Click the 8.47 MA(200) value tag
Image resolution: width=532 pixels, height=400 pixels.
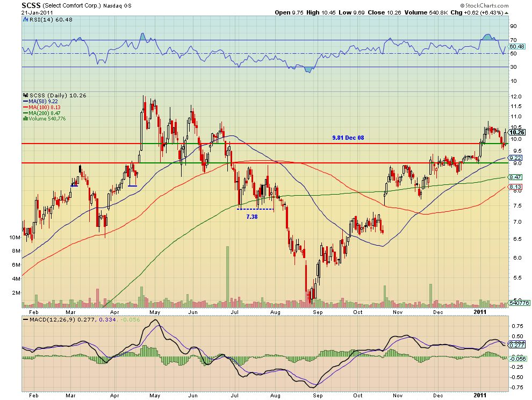point(515,177)
